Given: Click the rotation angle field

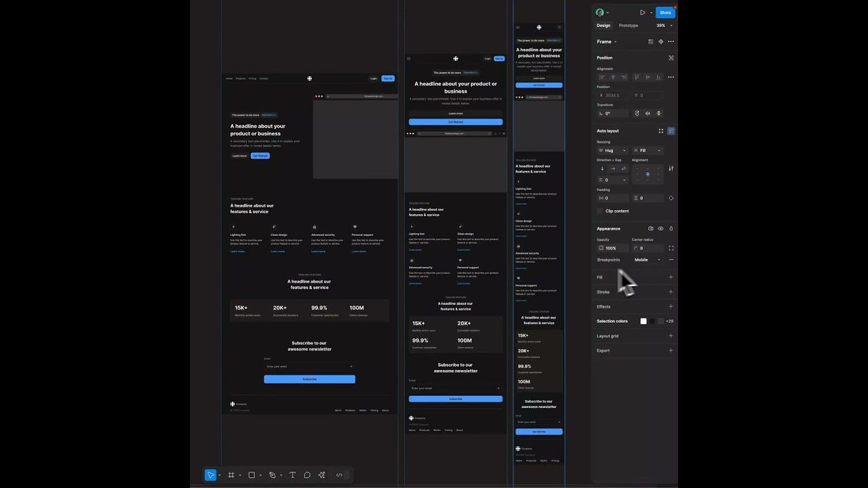Looking at the screenshot, I should [x=613, y=113].
